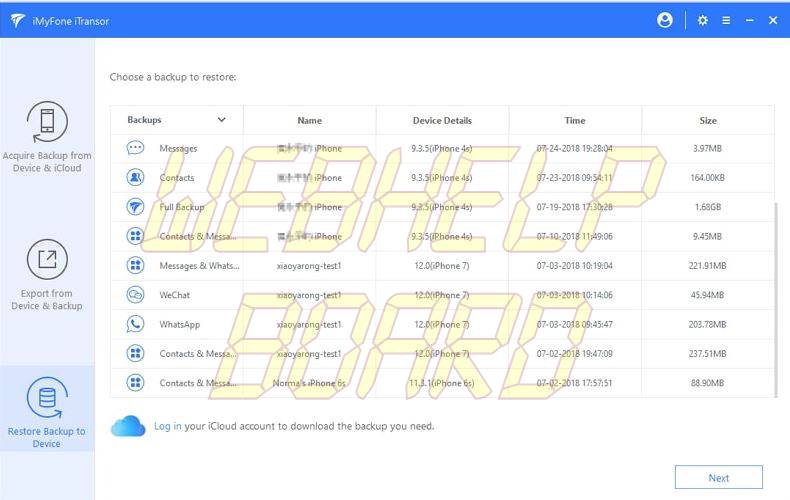The height and width of the screenshot is (500, 790).
Task: Click the WeChat backup icon
Action: coord(135,295)
